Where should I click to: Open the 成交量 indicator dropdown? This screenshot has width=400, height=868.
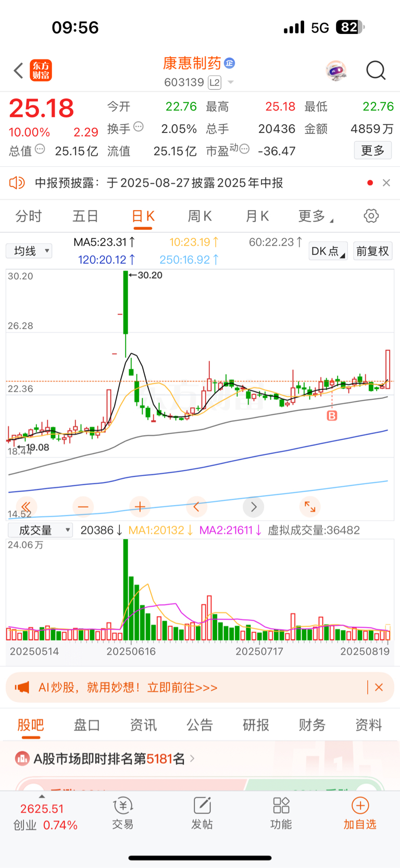[x=40, y=530]
